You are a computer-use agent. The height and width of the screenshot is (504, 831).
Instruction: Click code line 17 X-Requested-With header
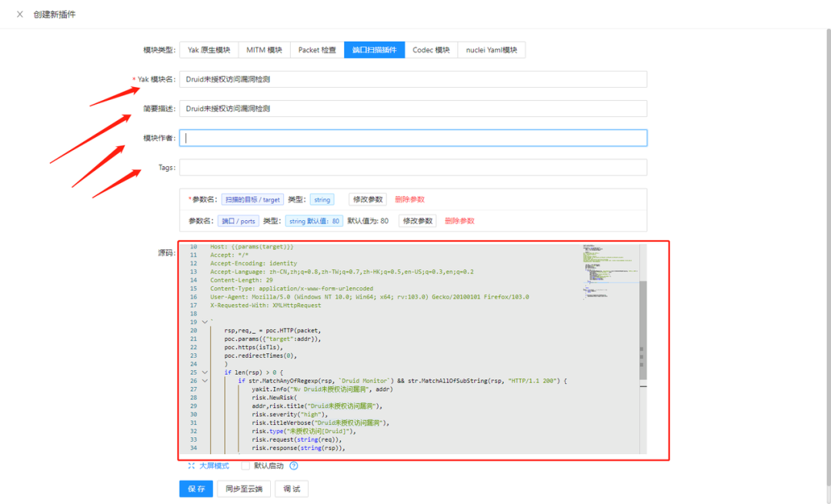click(x=265, y=305)
